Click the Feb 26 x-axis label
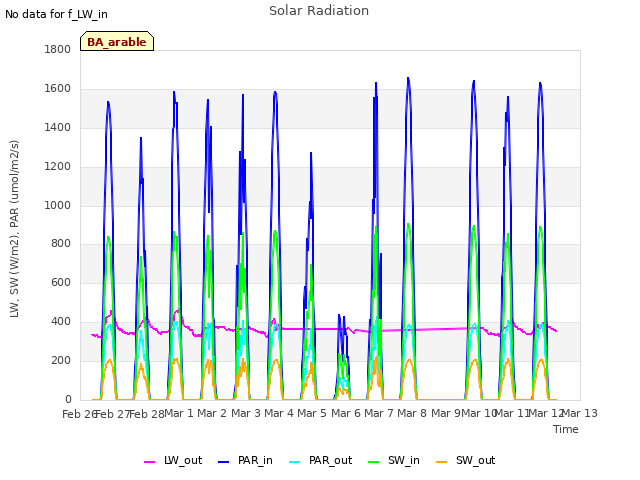640x480 pixels. click(x=79, y=414)
